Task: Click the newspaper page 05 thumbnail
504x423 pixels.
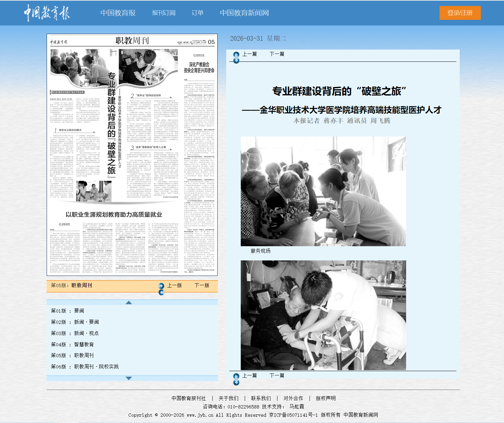Action: pos(132,155)
